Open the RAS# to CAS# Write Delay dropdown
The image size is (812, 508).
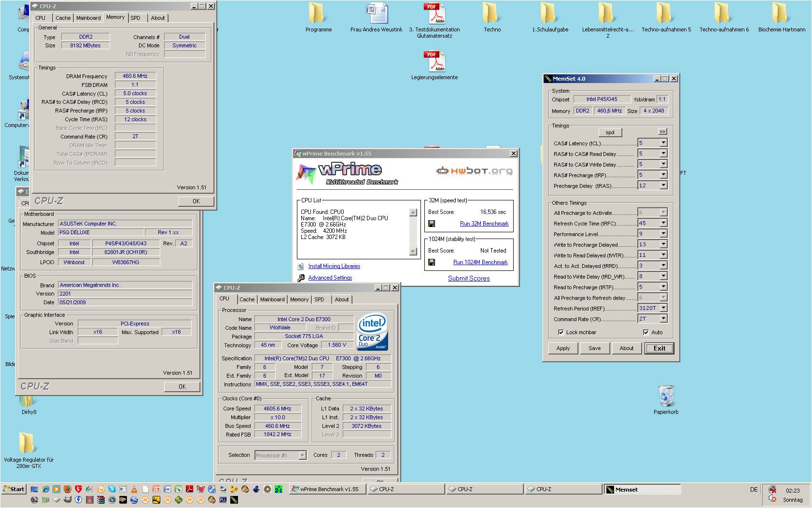pyautogui.click(x=663, y=164)
